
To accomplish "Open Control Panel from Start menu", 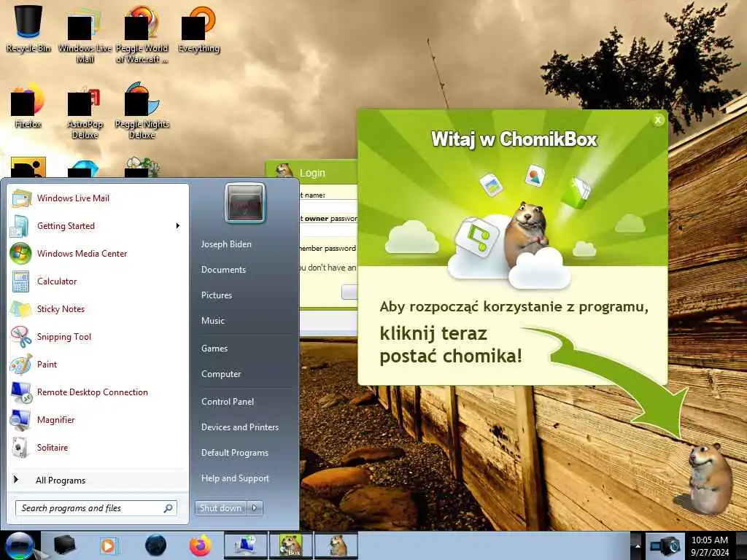I will (x=228, y=402).
